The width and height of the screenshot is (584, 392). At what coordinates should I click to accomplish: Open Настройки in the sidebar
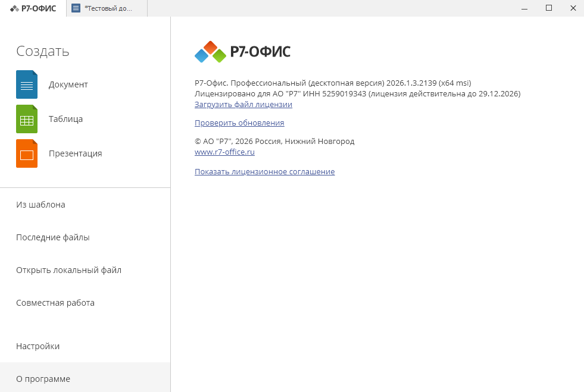tap(85, 346)
